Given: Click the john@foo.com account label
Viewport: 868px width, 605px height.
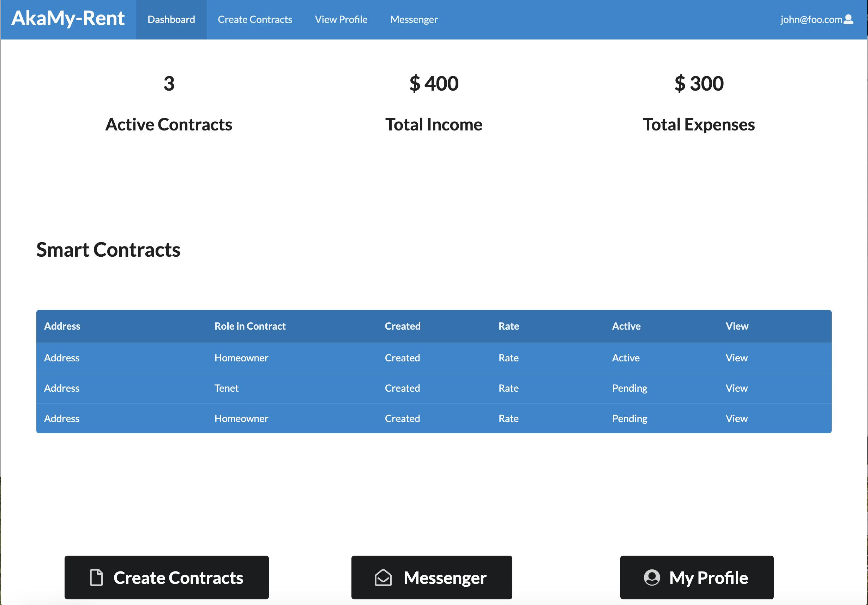Looking at the screenshot, I should tap(811, 19).
